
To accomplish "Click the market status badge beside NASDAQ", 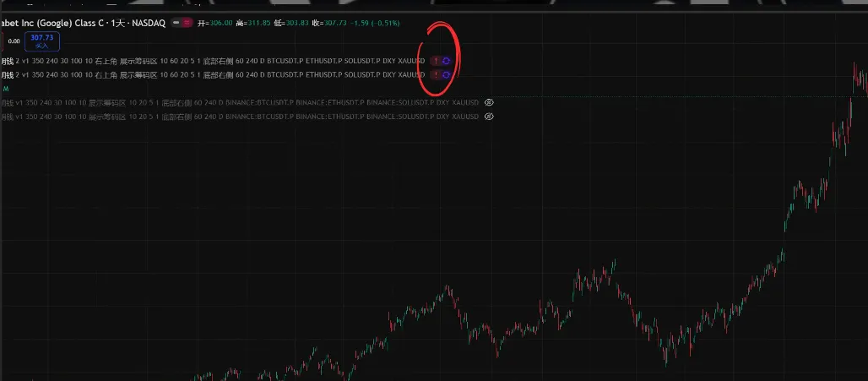I will coord(180,23).
